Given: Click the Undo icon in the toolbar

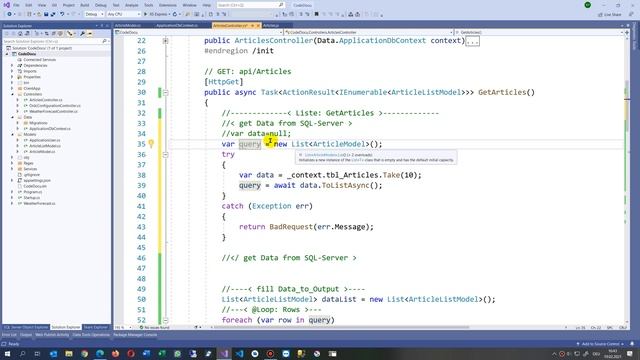Looking at the screenshot, I should point(62,14).
